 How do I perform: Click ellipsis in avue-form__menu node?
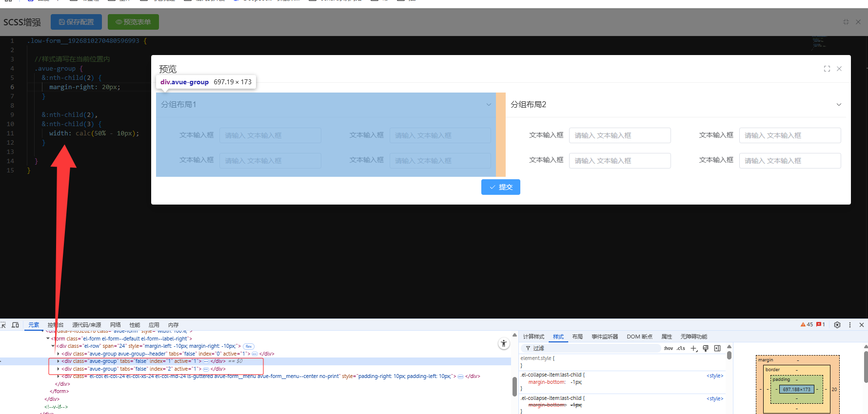(x=460, y=376)
